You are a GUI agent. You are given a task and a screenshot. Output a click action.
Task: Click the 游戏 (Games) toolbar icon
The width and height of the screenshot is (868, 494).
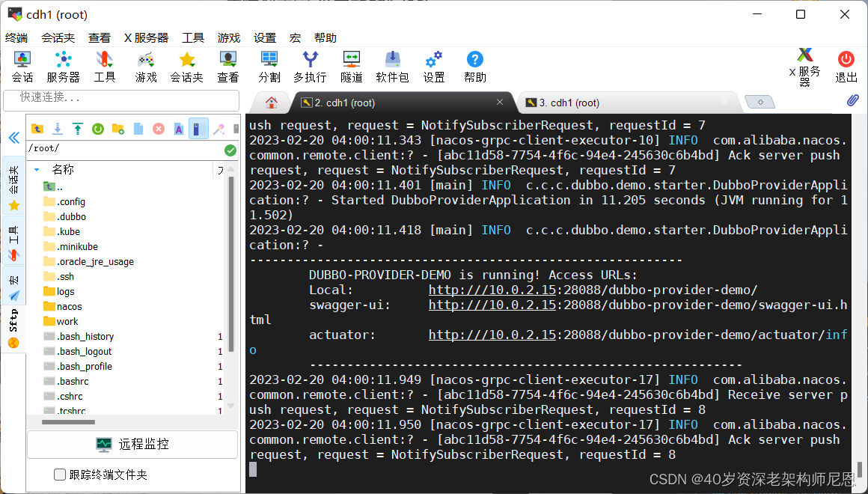(146, 67)
